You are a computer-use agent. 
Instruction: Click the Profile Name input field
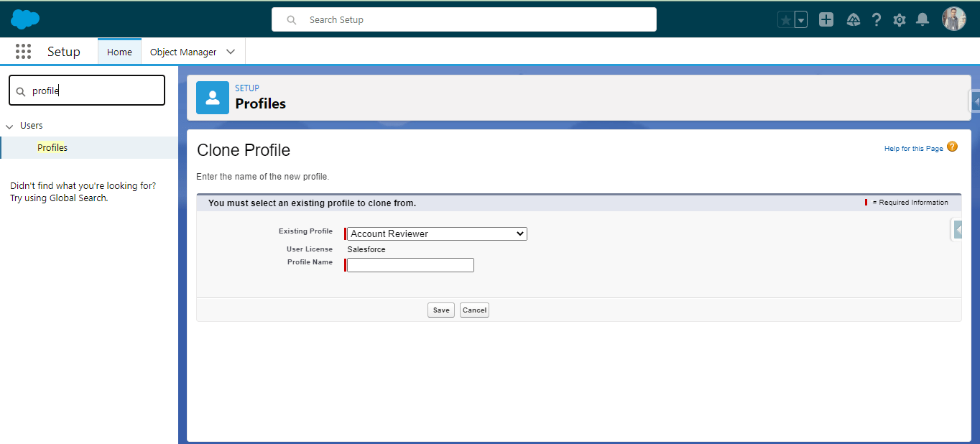coord(410,265)
